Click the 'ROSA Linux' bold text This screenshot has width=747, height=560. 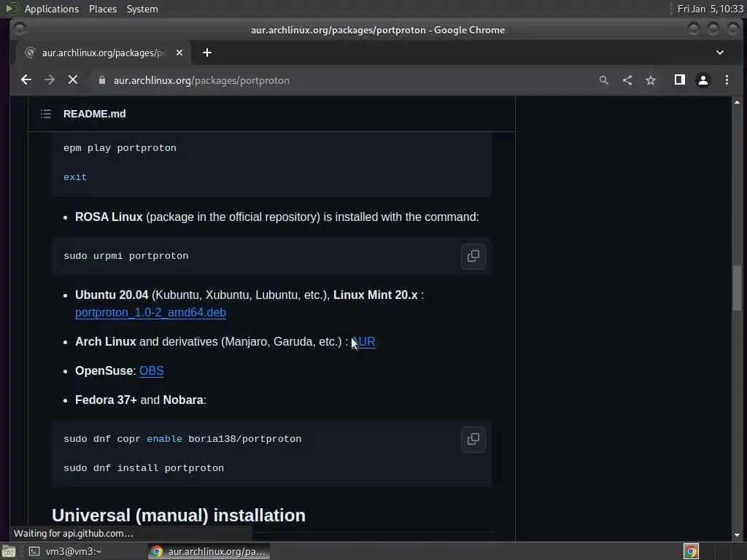109,217
